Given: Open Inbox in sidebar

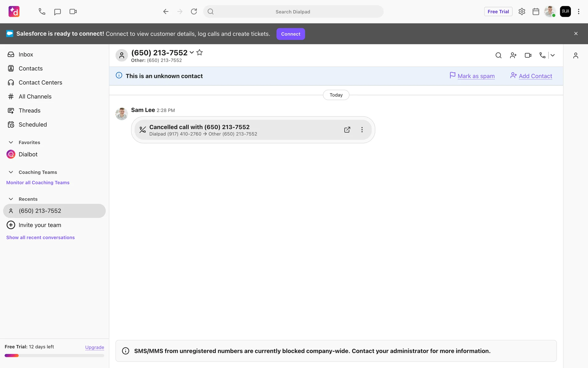Looking at the screenshot, I should [x=26, y=55].
